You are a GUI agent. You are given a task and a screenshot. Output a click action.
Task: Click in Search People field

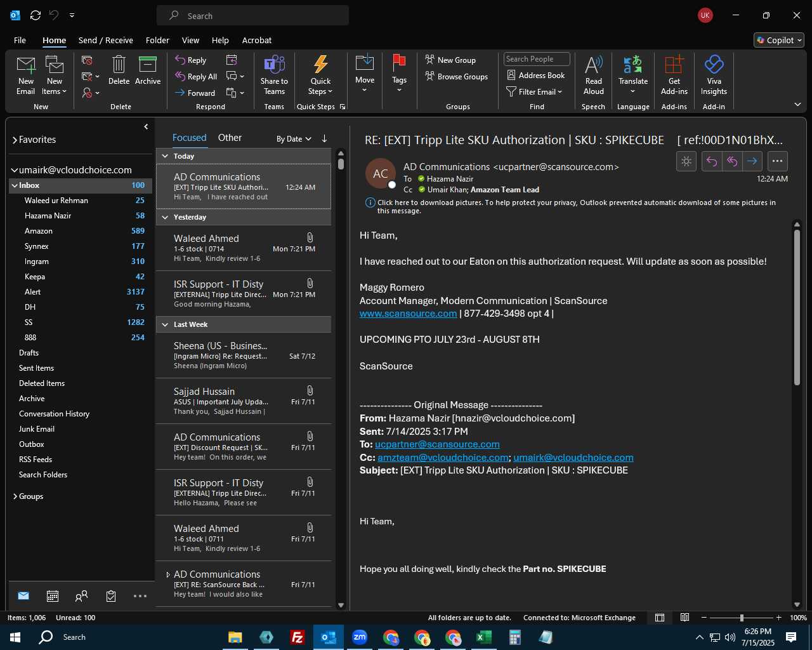[x=537, y=59]
